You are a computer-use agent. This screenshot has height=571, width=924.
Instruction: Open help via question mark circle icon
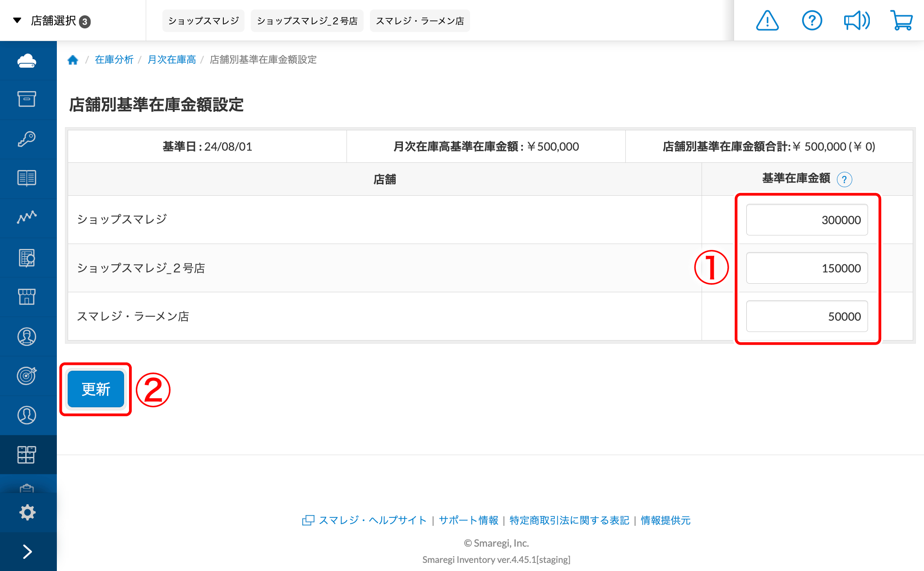(812, 21)
